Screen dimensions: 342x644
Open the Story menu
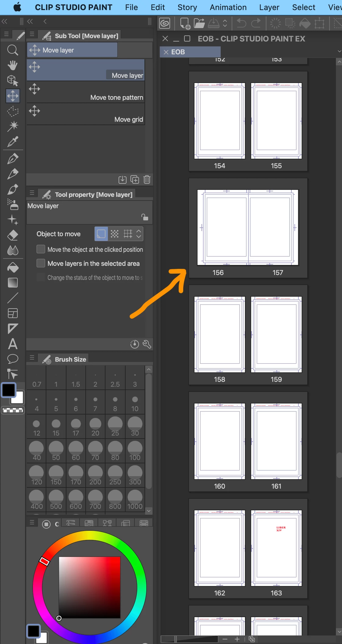(187, 7)
